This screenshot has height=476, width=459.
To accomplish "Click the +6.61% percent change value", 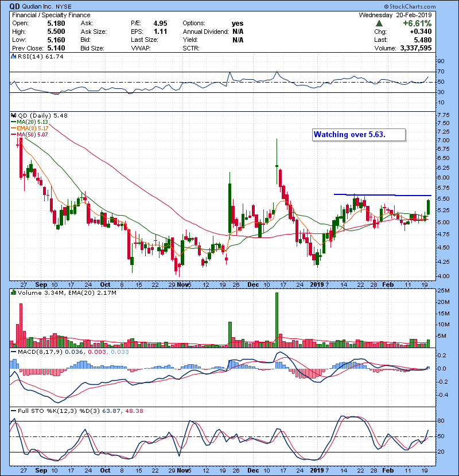I will click(x=417, y=24).
